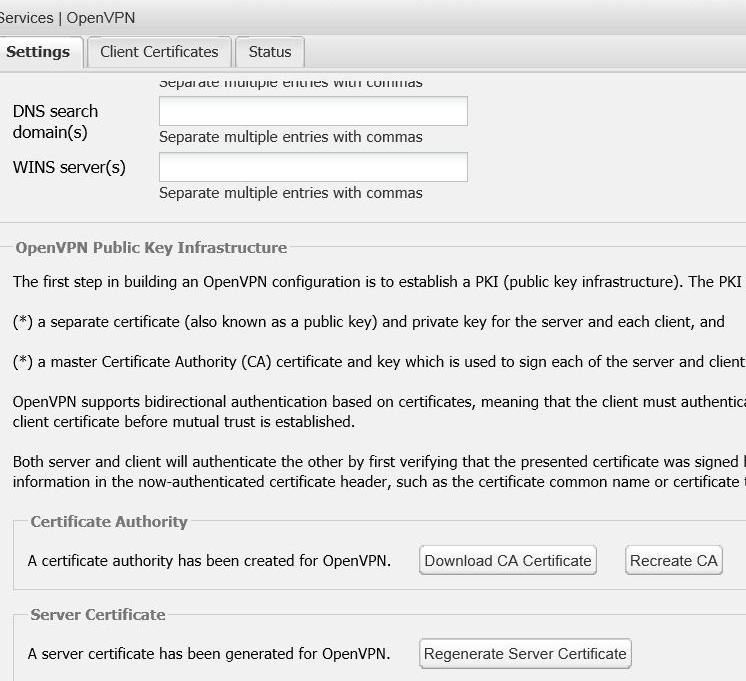Click the 'Server Certificate' section heading

pyautogui.click(x=98, y=615)
